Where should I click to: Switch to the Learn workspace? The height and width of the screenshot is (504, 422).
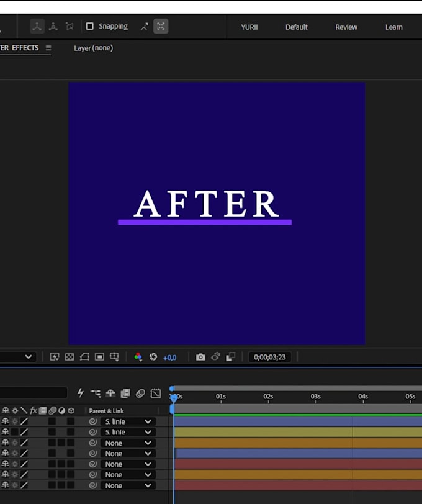[x=393, y=27]
